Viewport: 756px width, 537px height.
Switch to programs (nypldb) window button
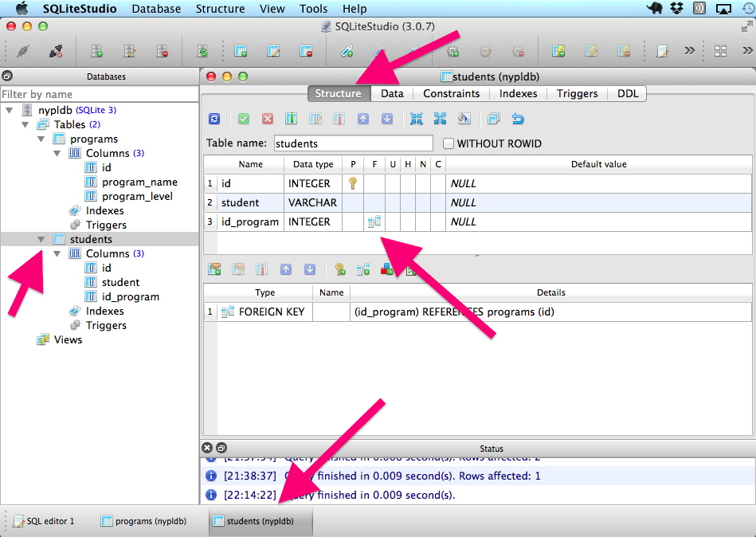[144, 521]
